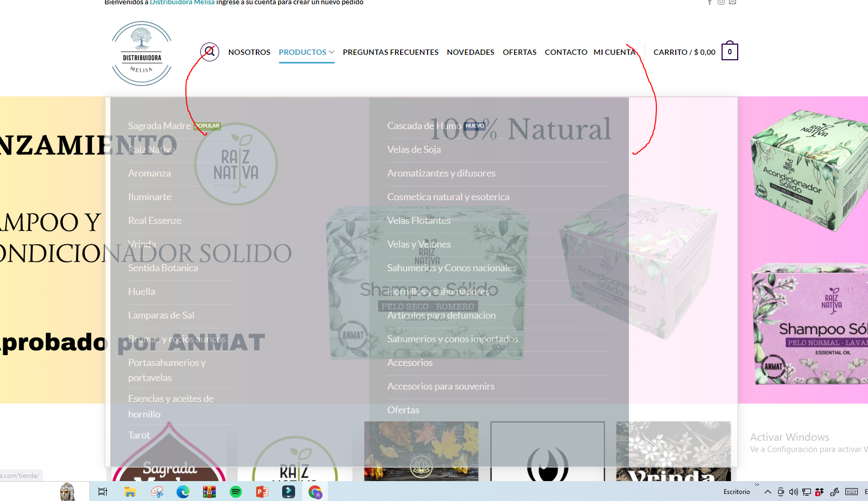
Task: Open Velas y Velones category
Action: pyautogui.click(x=419, y=244)
